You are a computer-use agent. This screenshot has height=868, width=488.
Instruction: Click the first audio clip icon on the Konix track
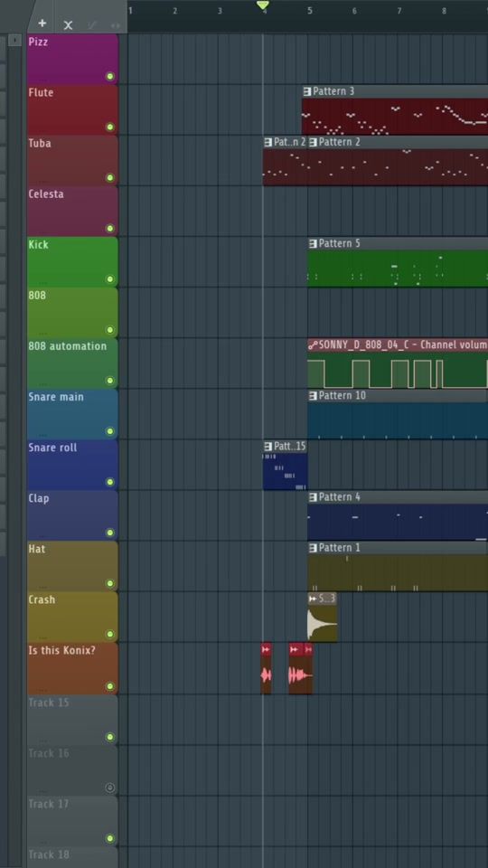[266, 649]
